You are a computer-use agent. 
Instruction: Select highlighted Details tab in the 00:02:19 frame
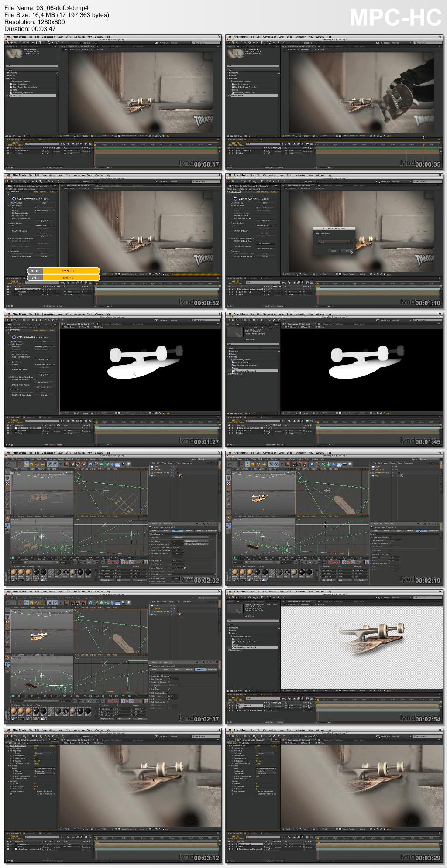[x=421, y=531]
